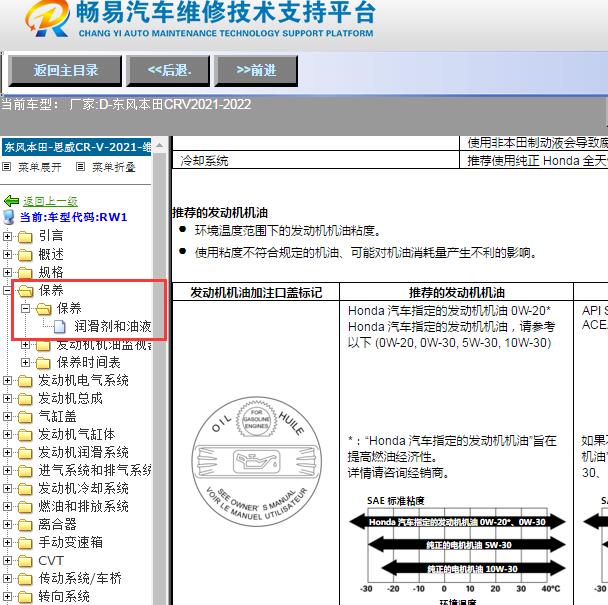
Task: Expand the 概述 tree node
Action: pyautogui.click(x=7, y=254)
